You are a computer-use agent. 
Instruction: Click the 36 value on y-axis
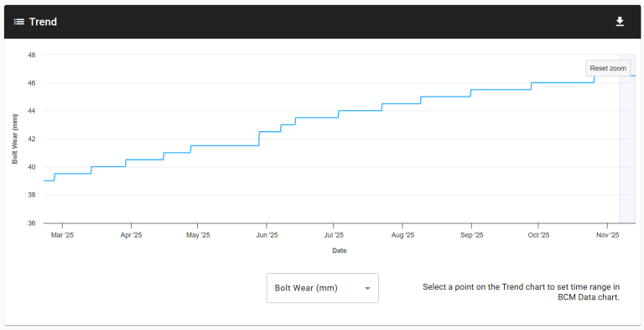tap(32, 223)
